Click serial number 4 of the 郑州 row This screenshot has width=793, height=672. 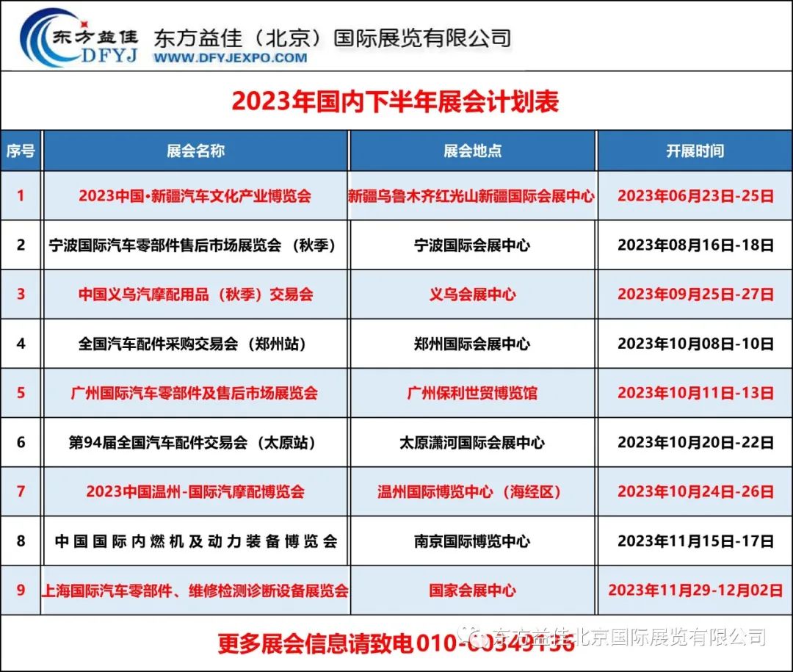(21, 344)
